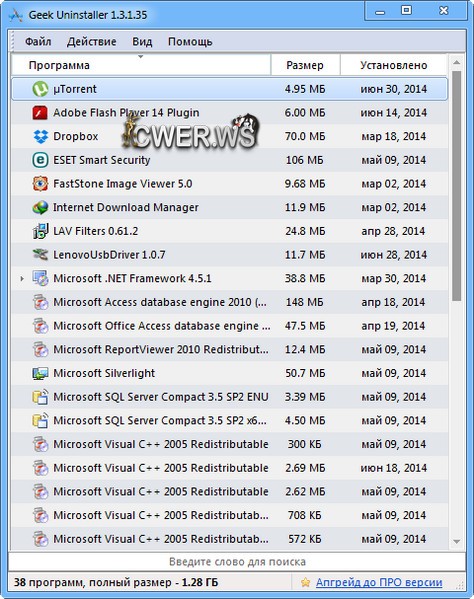The width and height of the screenshot is (474, 599).
Task: Click the vertical scrollbar thumb
Action: (x=456, y=185)
